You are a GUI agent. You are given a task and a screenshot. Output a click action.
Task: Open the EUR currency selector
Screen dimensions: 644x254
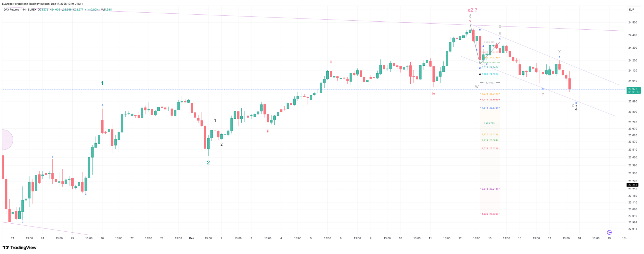(632, 10)
